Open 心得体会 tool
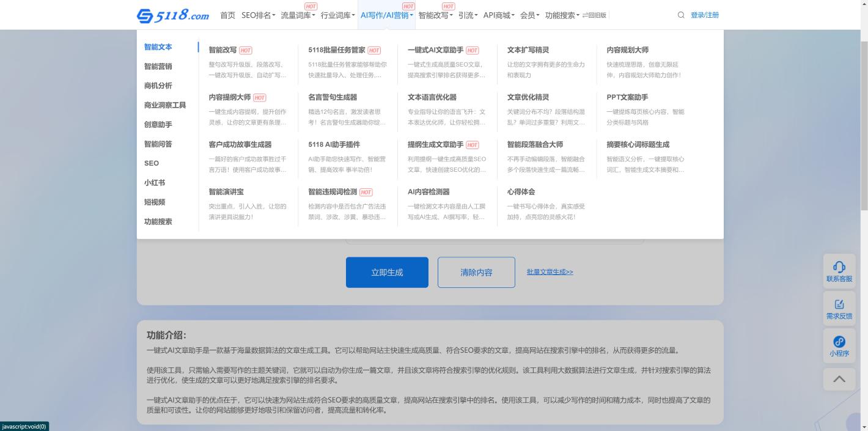Image resolution: width=868 pixels, height=431 pixels. coord(521,192)
